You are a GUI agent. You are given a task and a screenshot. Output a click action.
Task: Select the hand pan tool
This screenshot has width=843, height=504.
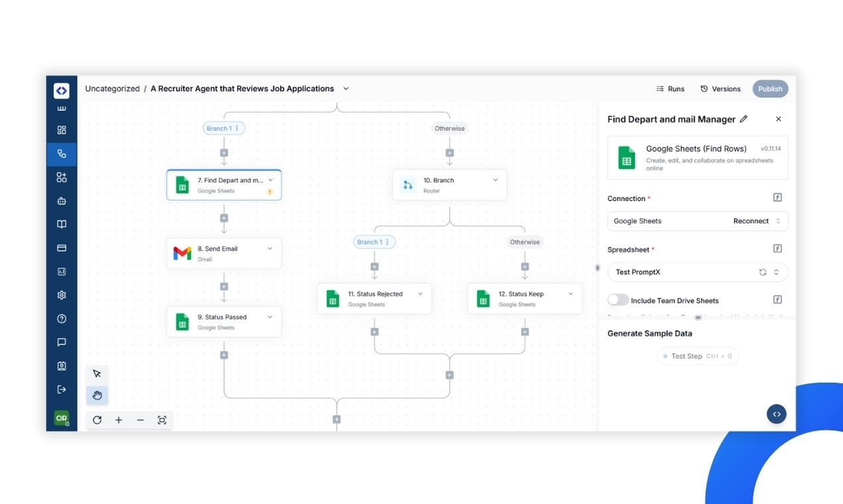click(97, 396)
